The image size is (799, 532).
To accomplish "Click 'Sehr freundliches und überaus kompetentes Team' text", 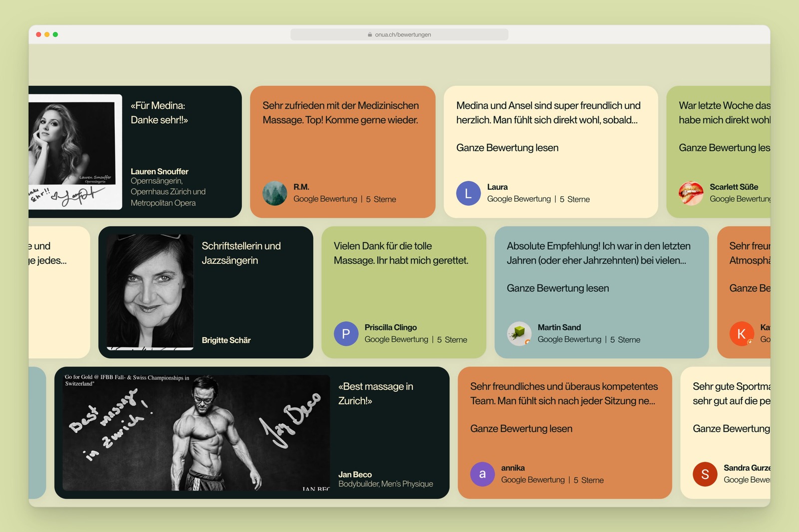I will [x=564, y=394].
